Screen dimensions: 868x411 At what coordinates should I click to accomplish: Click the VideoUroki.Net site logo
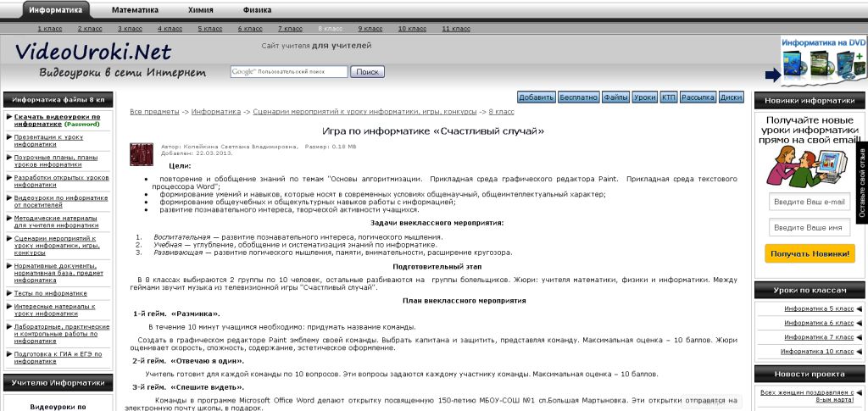click(x=93, y=52)
